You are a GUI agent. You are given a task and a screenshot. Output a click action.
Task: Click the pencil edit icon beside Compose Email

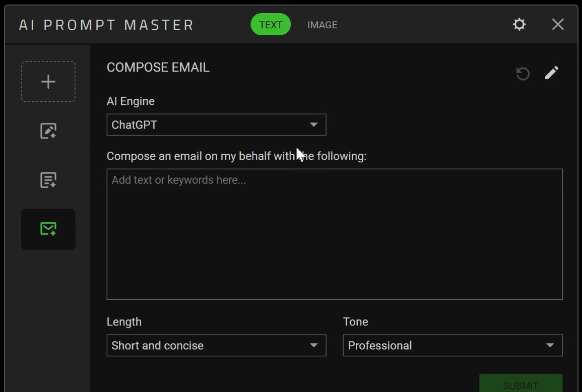(x=551, y=73)
